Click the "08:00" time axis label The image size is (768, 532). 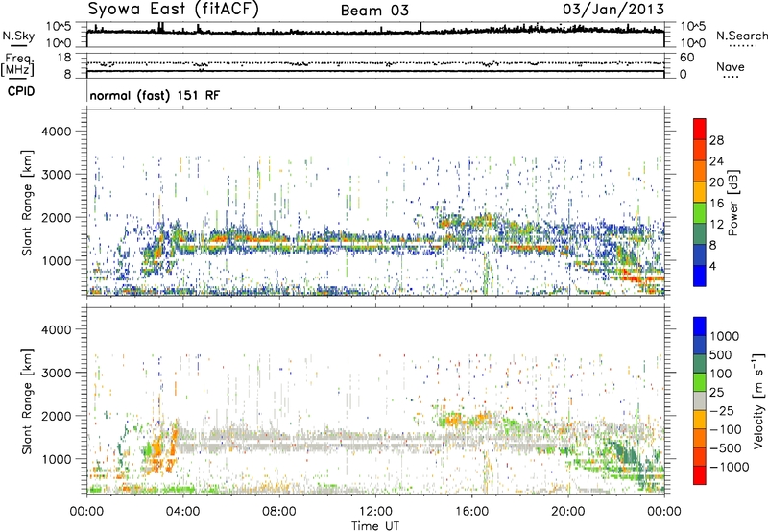point(279,512)
